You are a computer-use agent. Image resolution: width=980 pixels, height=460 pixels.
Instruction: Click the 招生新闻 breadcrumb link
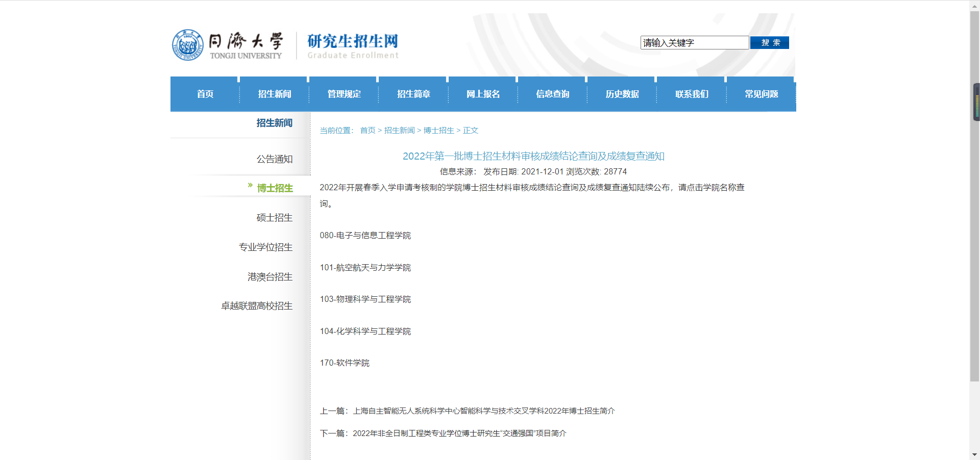pos(399,131)
